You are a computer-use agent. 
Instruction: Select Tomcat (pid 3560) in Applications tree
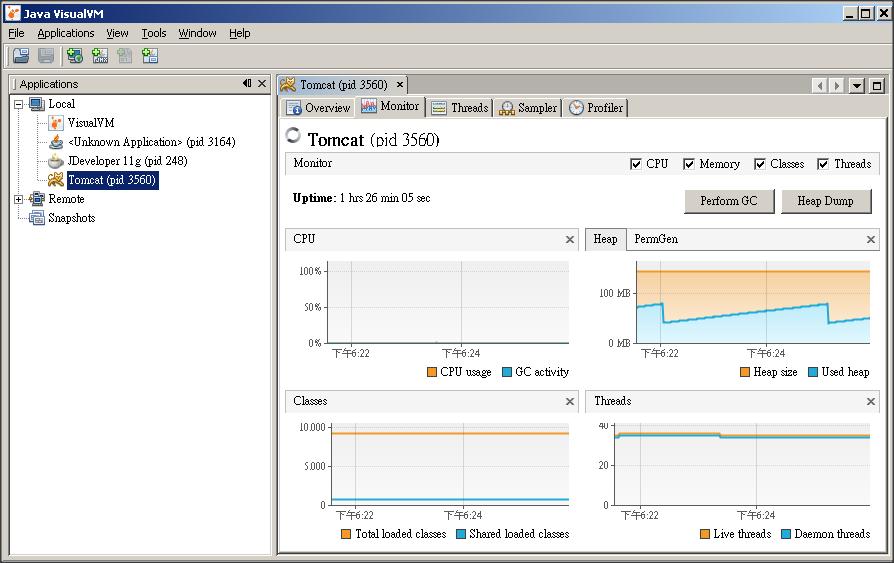[x=112, y=180]
